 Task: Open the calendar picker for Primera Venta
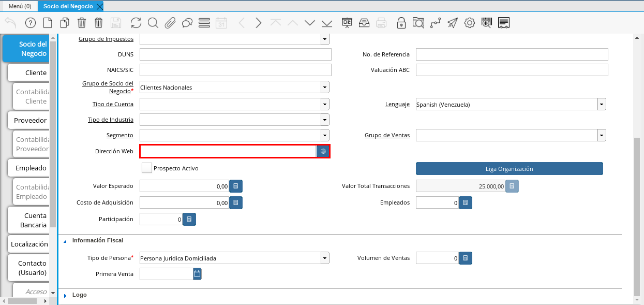197,274
